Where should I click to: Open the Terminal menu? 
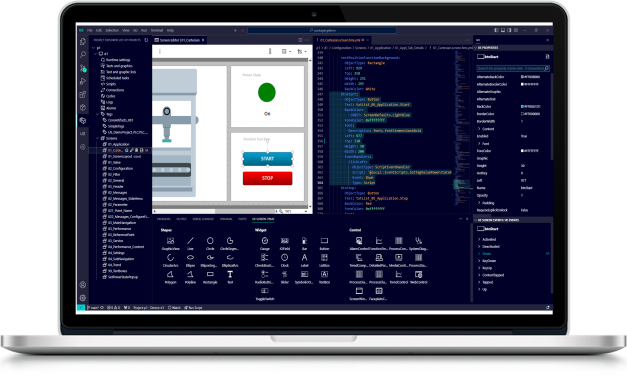coord(157,30)
